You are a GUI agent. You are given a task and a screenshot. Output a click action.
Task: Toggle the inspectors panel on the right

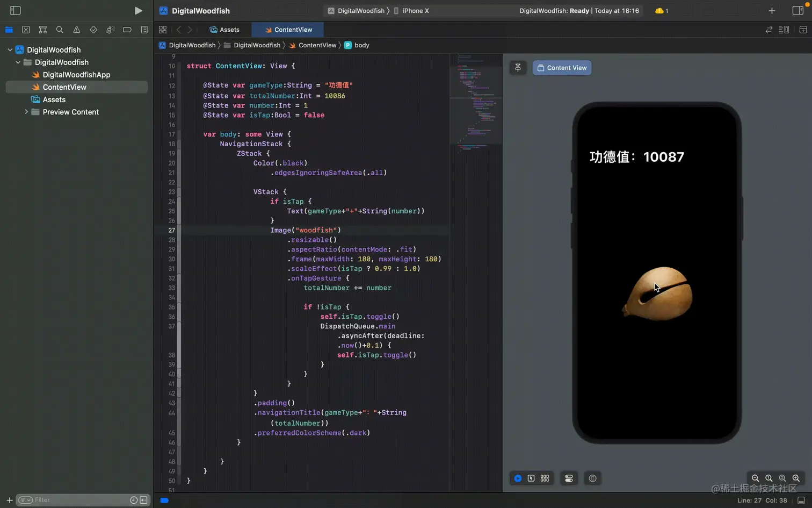pyautogui.click(x=798, y=11)
